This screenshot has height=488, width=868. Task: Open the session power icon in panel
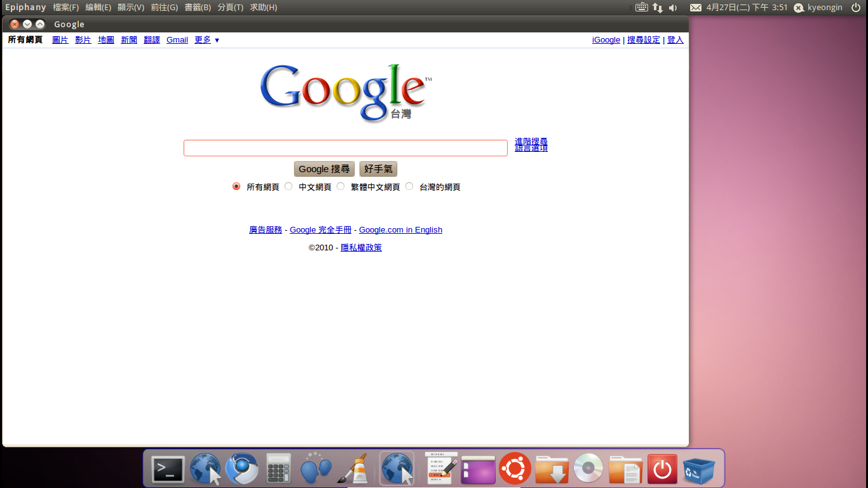pos(855,8)
